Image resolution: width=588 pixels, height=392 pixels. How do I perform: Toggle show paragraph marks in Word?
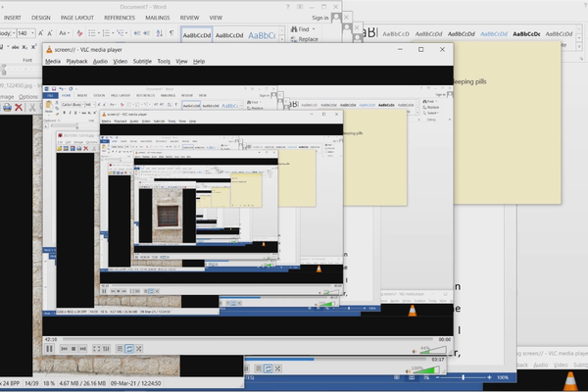tap(171, 33)
